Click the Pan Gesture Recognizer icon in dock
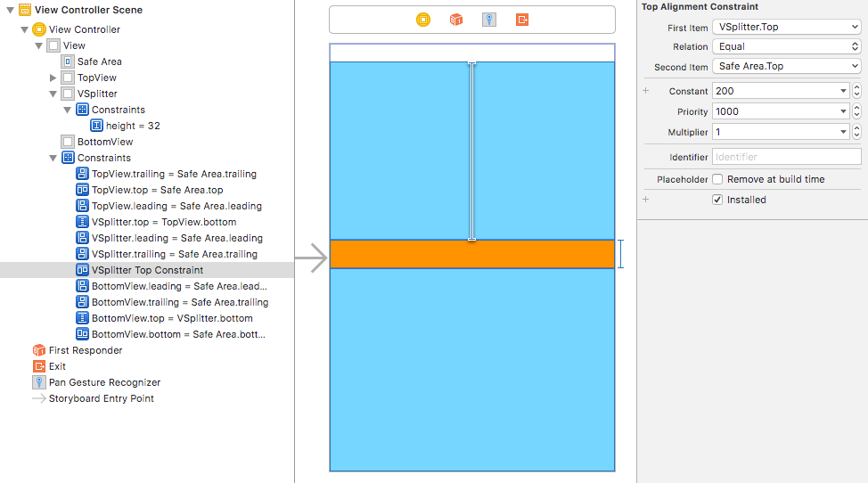The height and width of the screenshot is (483, 868). 489,20
